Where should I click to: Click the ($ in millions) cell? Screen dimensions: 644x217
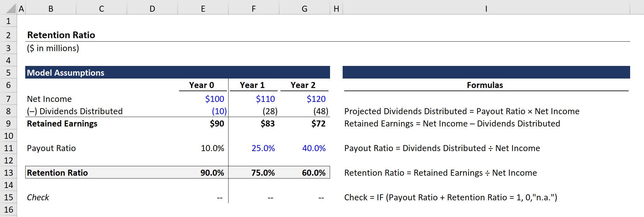(53, 48)
